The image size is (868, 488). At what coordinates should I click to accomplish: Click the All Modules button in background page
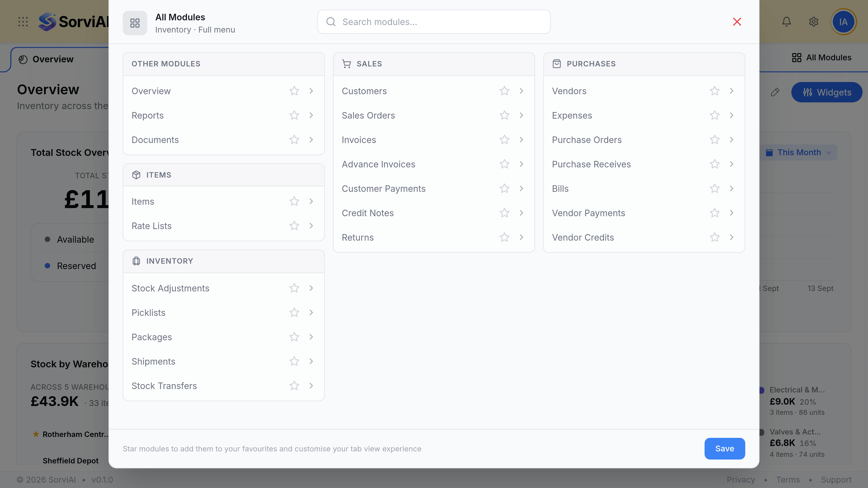click(821, 58)
